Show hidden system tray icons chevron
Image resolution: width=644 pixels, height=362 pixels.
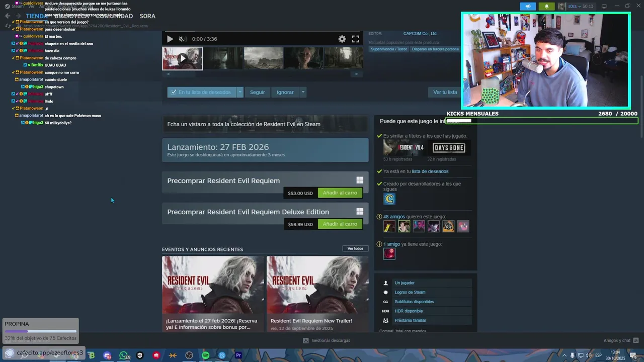(x=565, y=355)
